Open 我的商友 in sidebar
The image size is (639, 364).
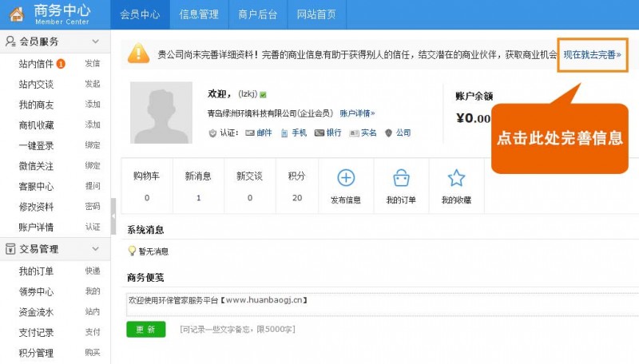pyautogui.click(x=36, y=105)
